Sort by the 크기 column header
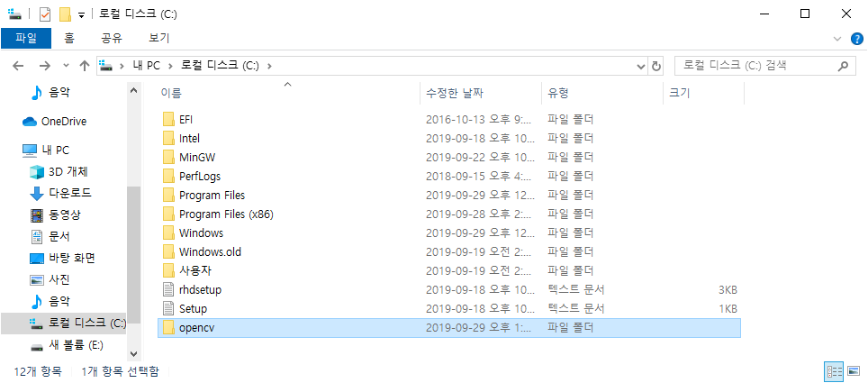The height and width of the screenshot is (383, 868). point(703,93)
